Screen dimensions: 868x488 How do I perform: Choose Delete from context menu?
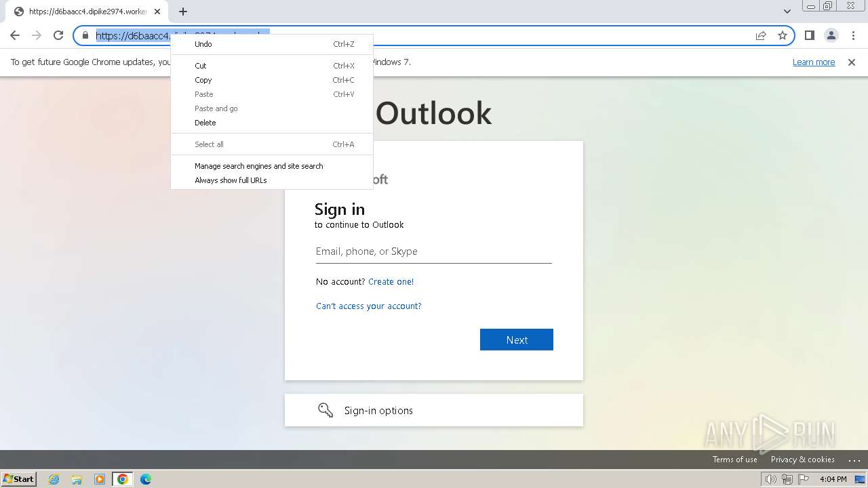click(x=272, y=123)
